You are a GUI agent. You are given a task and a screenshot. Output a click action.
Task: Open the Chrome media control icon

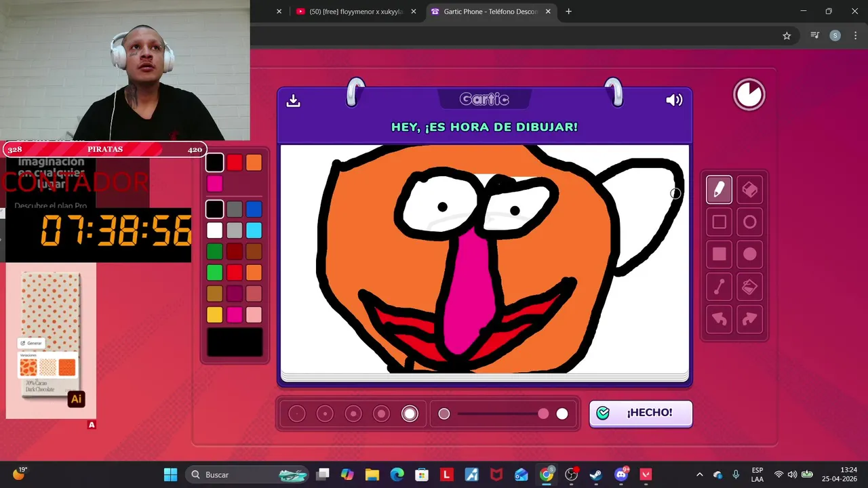(815, 36)
